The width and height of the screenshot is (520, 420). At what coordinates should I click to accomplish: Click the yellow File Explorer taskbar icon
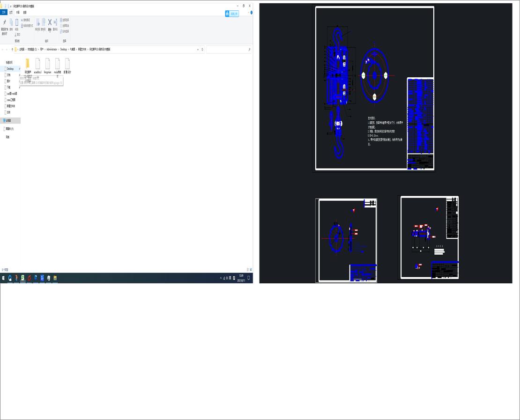point(55,278)
